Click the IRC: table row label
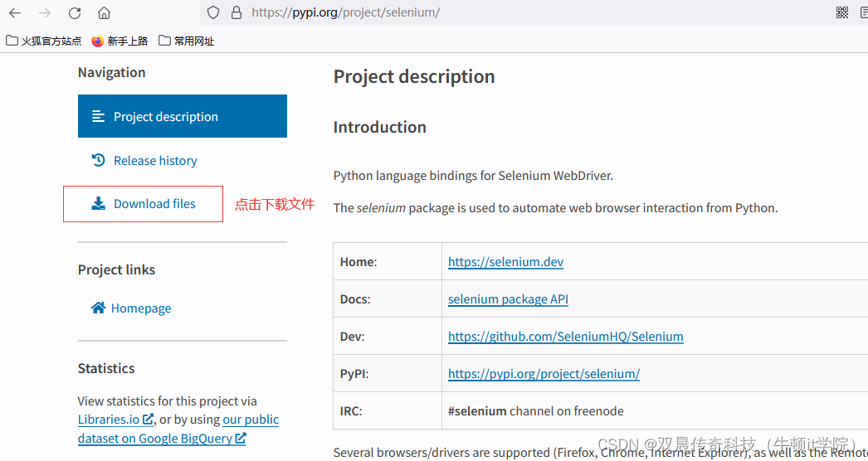Screen dimensions: 868x461 pos(350,411)
